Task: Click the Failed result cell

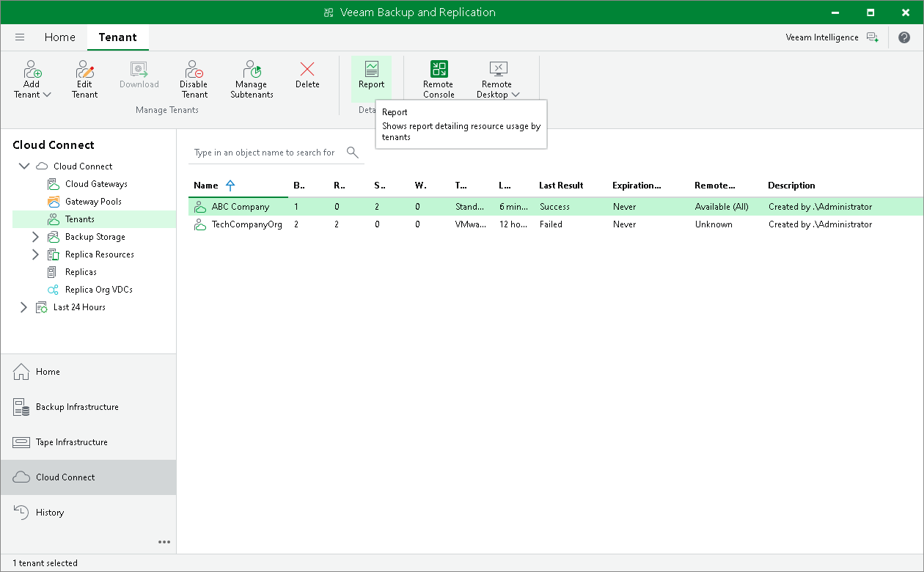Action: tap(551, 224)
